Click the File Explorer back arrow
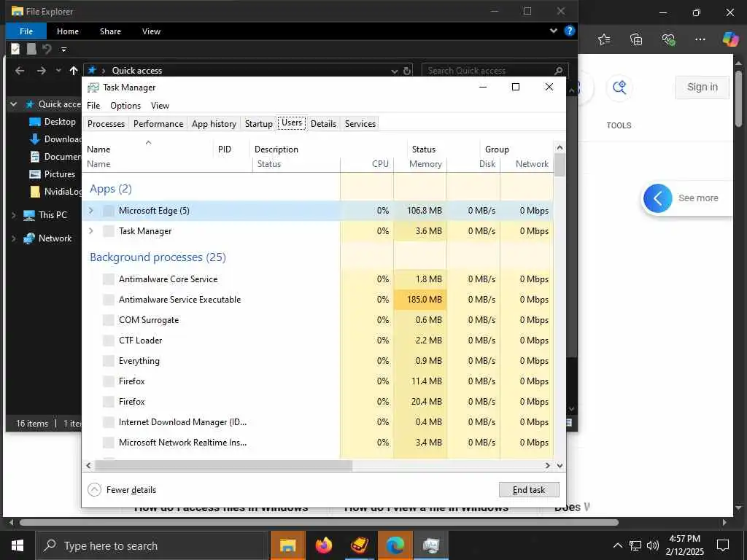The height and width of the screenshot is (560, 747). point(20,71)
